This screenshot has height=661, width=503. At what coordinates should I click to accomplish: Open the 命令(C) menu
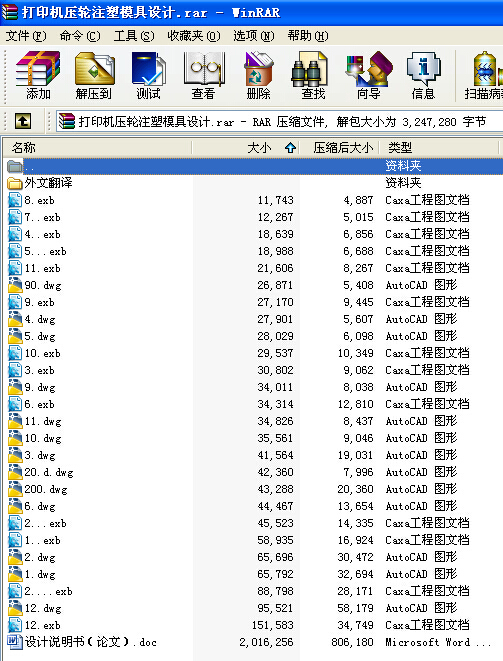pos(80,36)
